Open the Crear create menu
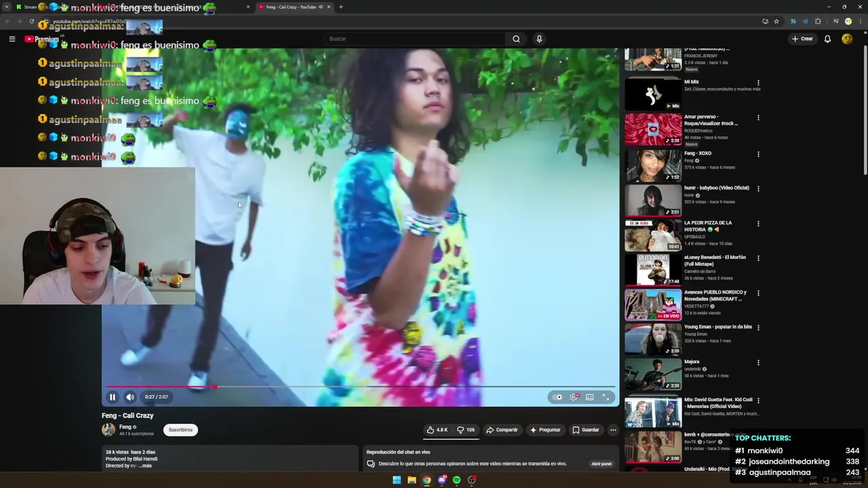This screenshot has height=488, width=868. [802, 39]
